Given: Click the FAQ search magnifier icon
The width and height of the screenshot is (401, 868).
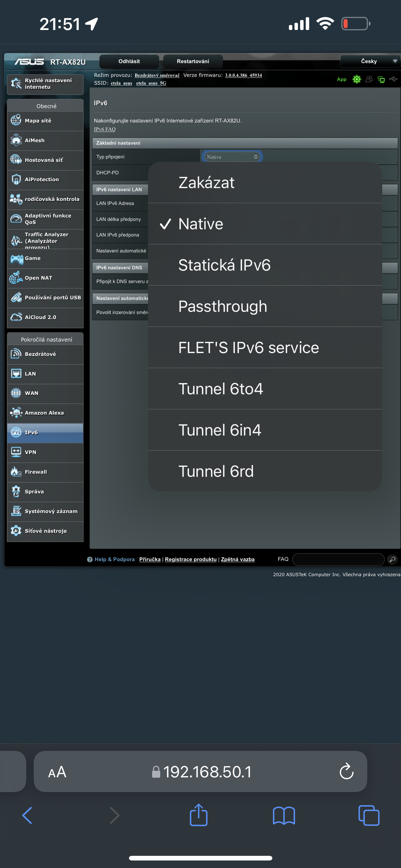Looking at the screenshot, I should [x=392, y=559].
